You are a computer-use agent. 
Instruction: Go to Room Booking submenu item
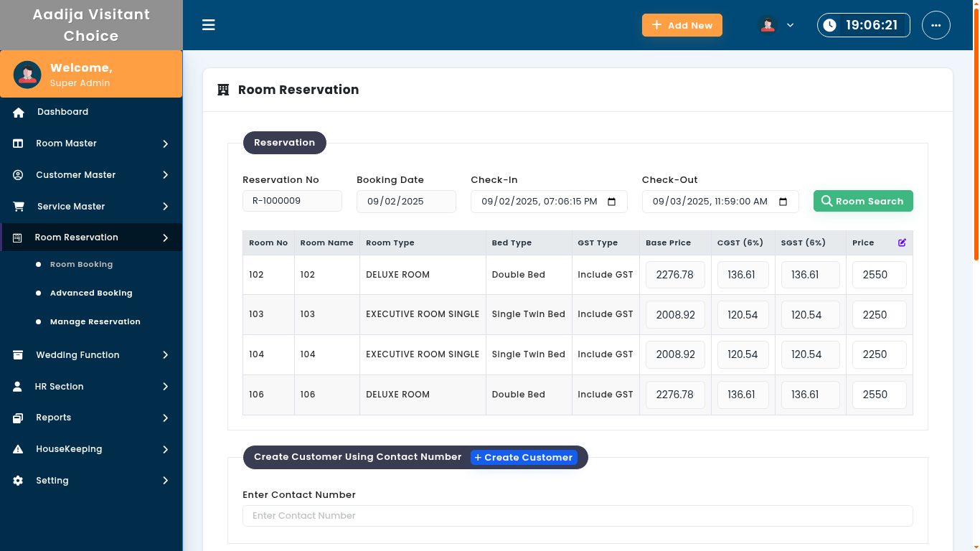click(x=81, y=264)
